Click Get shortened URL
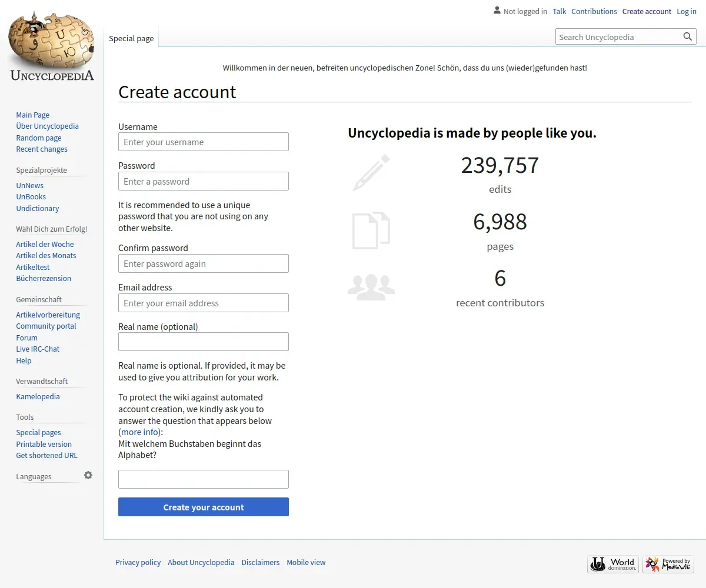The height and width of the screenshot is (588, 706). pos(46,455)
